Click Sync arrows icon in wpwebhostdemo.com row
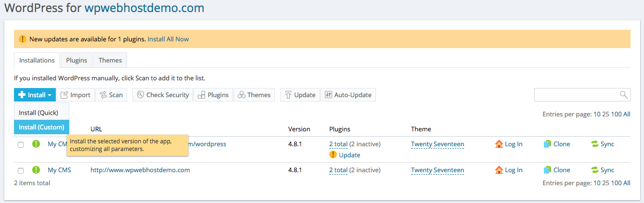Viewport: 644px width, 203px height. (x=595, y=170)
